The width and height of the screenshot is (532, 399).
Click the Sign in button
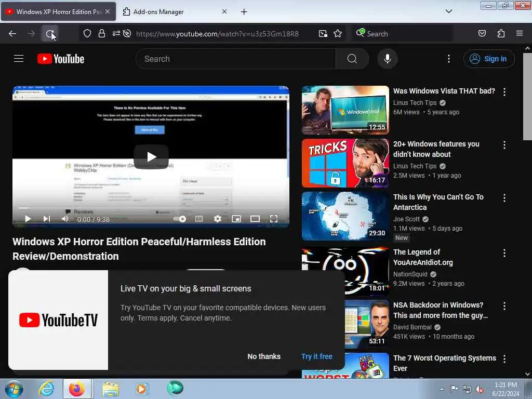click(488, 59)
